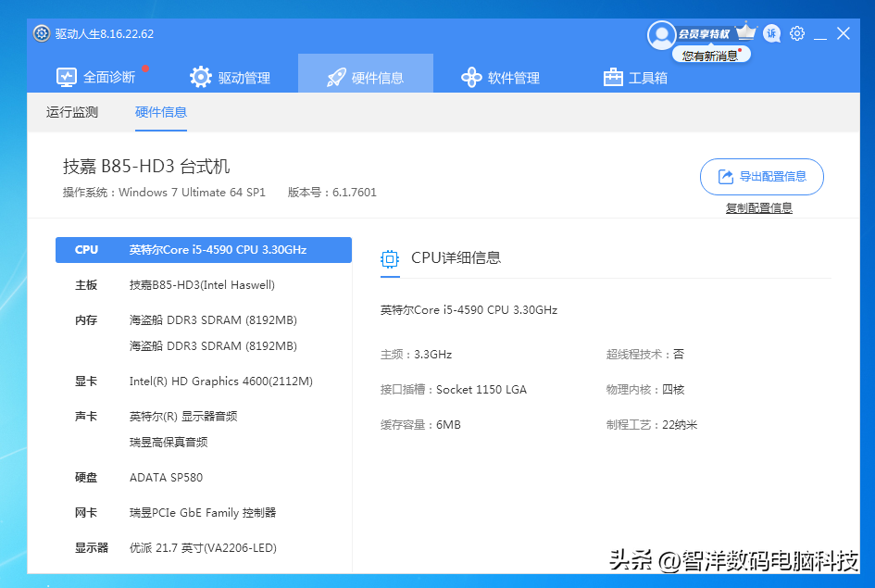Click the 瑞昱高保真音频 entry

pyautogui.click(x=169, y=443)
